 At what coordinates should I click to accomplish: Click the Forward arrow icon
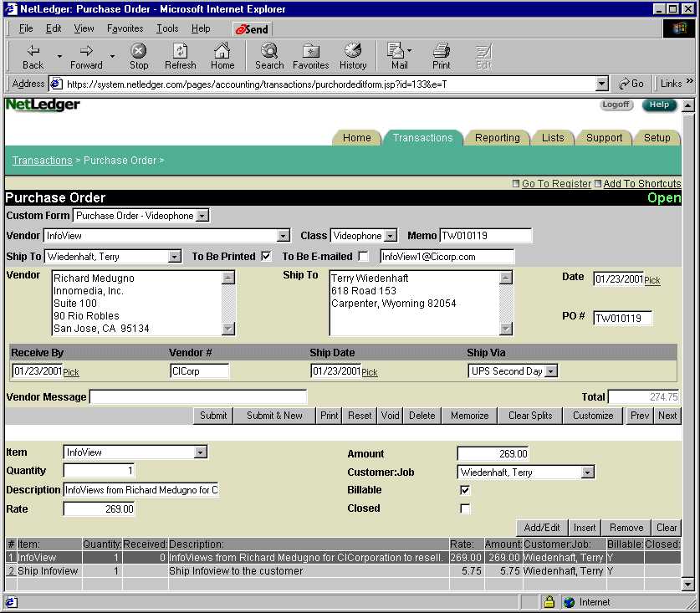(86, 51)
